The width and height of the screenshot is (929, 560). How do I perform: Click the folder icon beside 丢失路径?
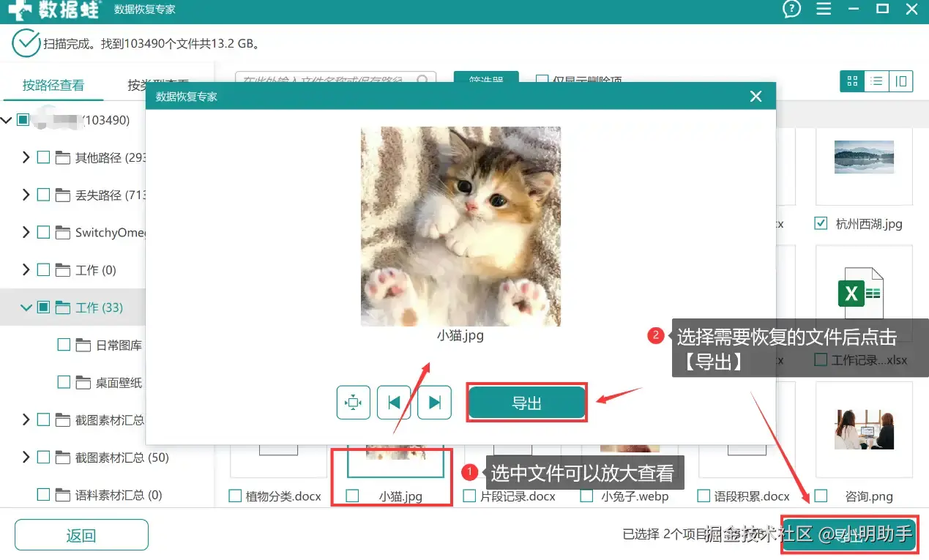pyautogui.click(x=64, y=195)
